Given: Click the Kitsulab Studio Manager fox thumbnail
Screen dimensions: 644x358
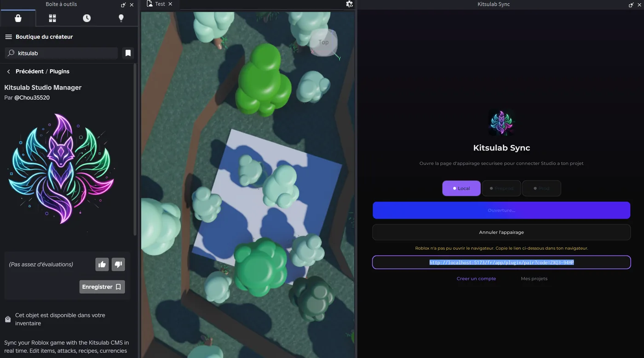Looking at the screenshot, I should point(61,169).
